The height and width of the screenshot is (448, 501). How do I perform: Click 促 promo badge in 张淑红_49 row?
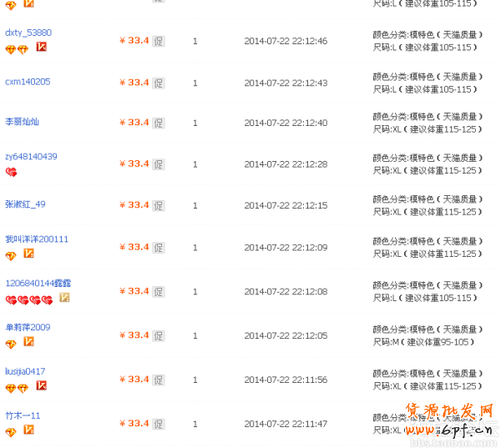pyautogui.click(x=159, y=206)
